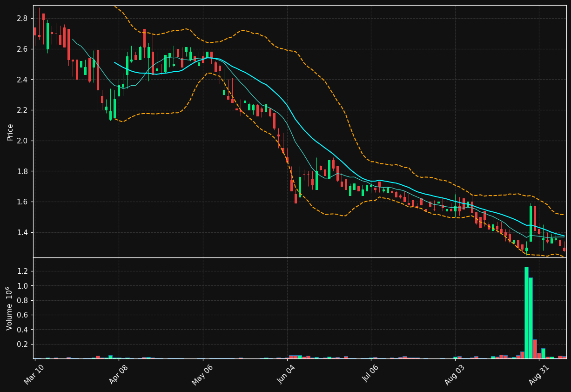Click the 2.4 price axis label
Viewport: 571px width, 392px height.
(22, 80)
